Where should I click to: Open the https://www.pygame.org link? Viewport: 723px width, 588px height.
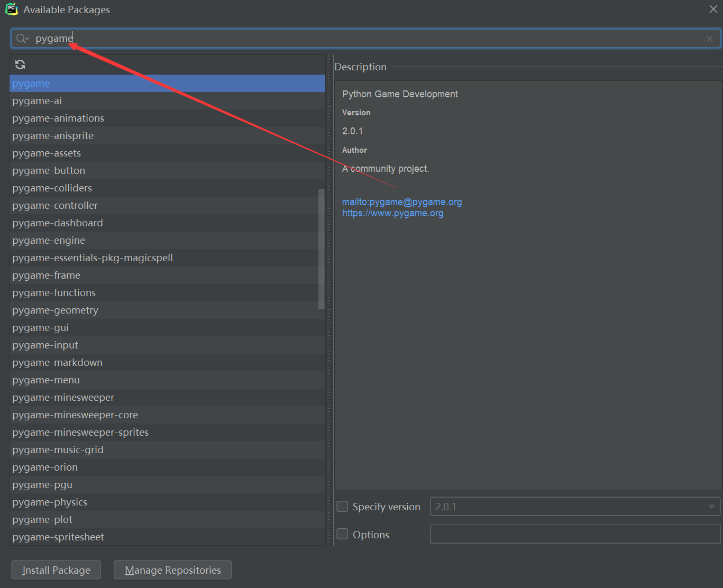click(392, 213)
